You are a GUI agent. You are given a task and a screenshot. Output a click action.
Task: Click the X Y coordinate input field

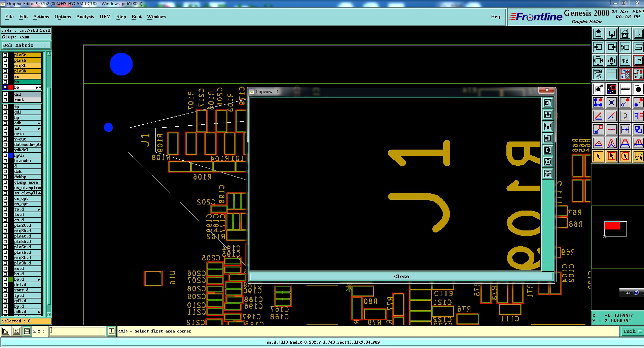[77, 331]
